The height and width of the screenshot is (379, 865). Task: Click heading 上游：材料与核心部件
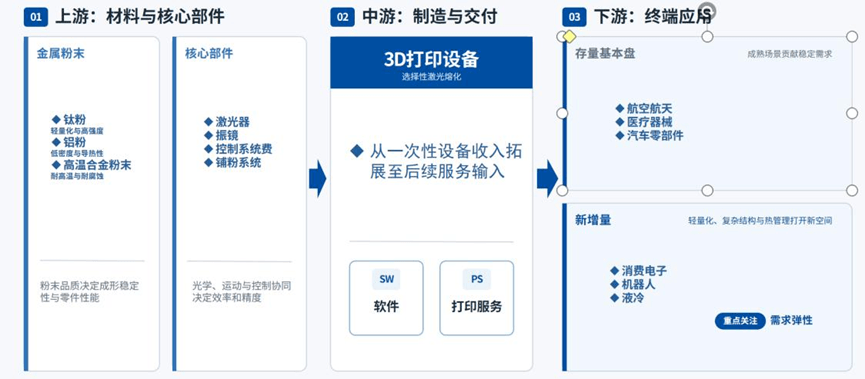[x=140, y=17]
